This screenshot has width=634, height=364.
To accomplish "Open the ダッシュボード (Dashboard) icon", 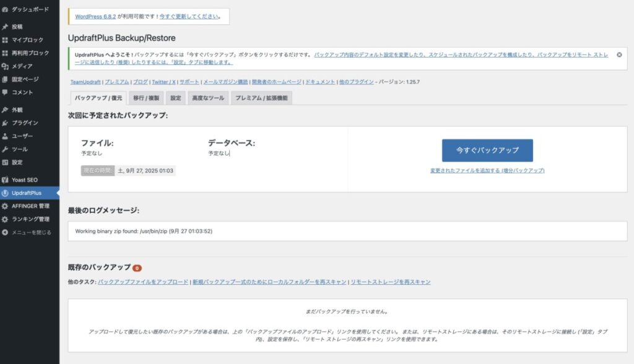I will 28,9.
